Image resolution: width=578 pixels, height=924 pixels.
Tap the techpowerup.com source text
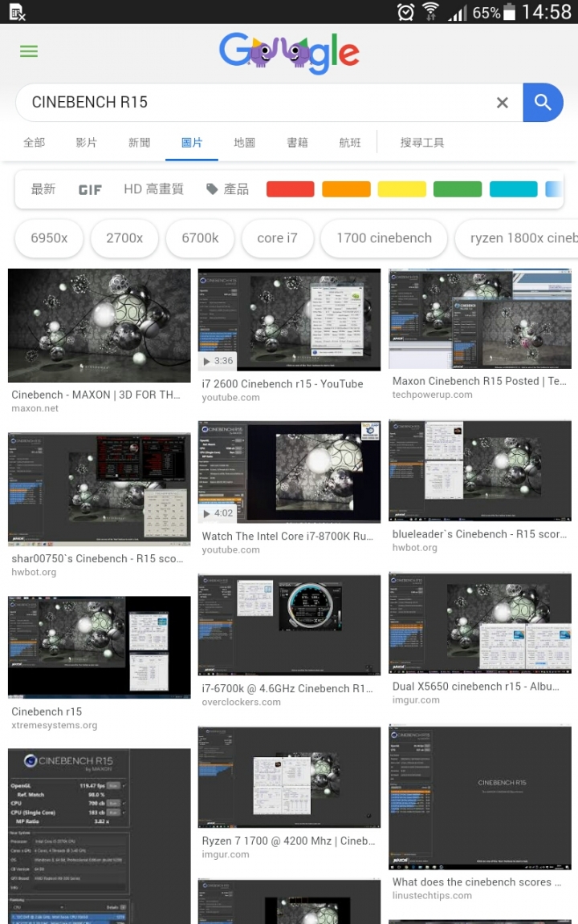pyautogui.click(x=433, y=395)
